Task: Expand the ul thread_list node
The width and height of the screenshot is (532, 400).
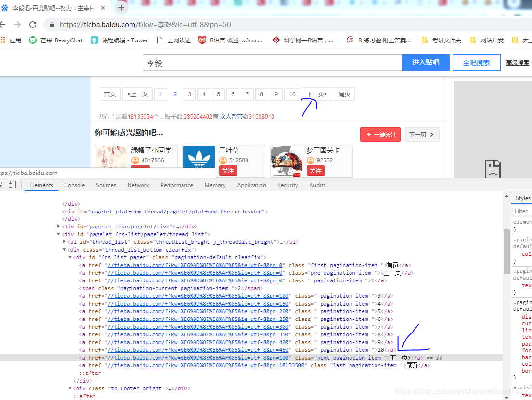Action: point(64,241)
